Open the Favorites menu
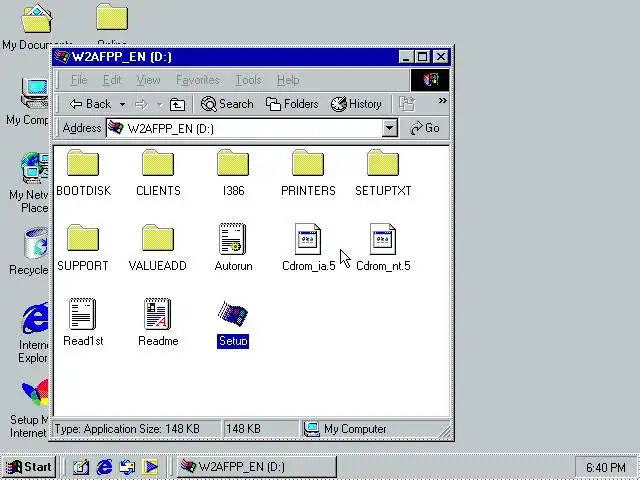This screenshot has width=640, height=480. [198, 80]
